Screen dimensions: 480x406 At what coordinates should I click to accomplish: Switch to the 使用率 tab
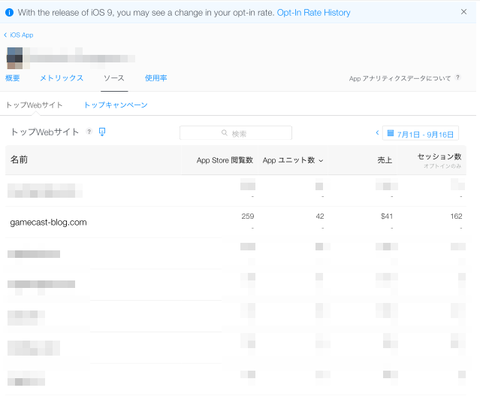[x=156, y=78]
